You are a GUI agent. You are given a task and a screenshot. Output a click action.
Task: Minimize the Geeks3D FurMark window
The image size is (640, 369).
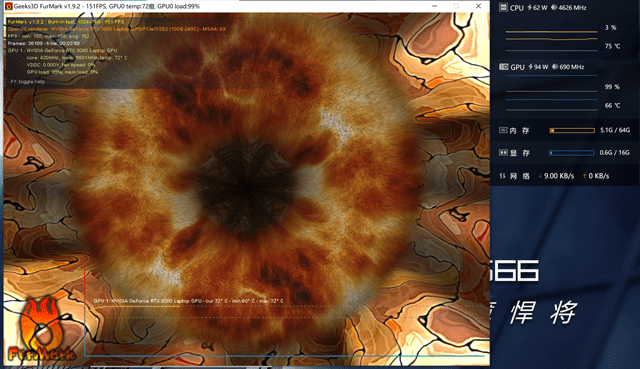click(x=435, y=6)
